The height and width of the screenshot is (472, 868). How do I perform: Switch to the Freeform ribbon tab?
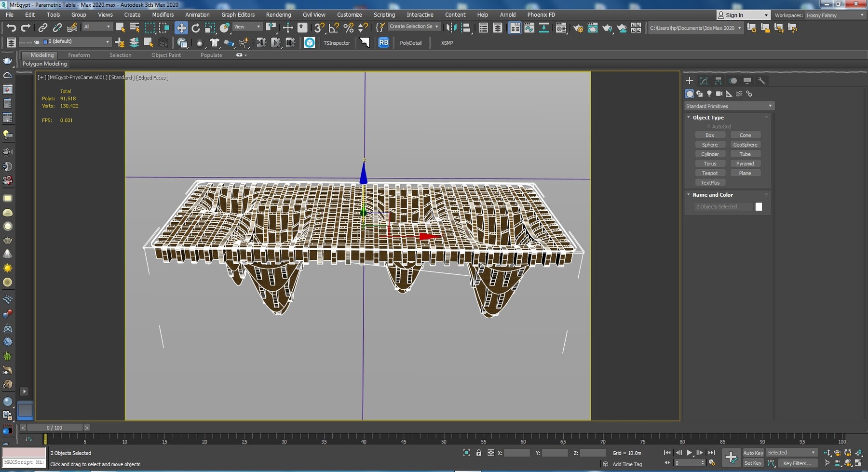pyautogui.click(x=79, y=55)
